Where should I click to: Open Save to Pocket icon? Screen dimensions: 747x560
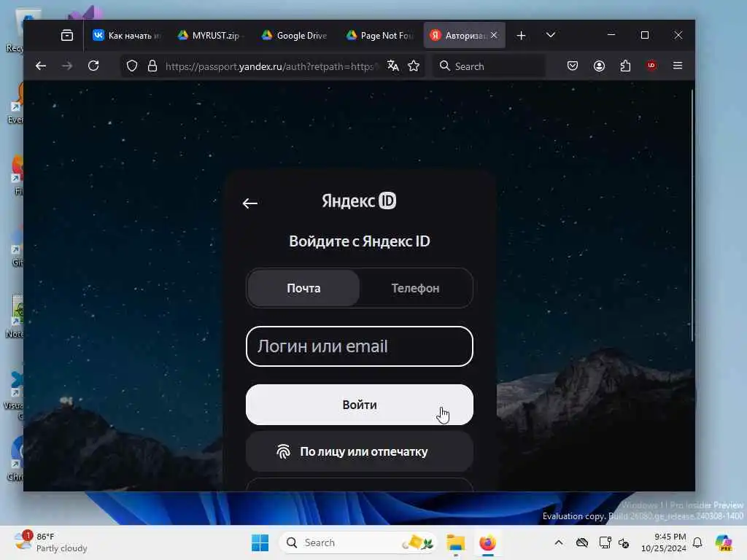pos(573,66)
